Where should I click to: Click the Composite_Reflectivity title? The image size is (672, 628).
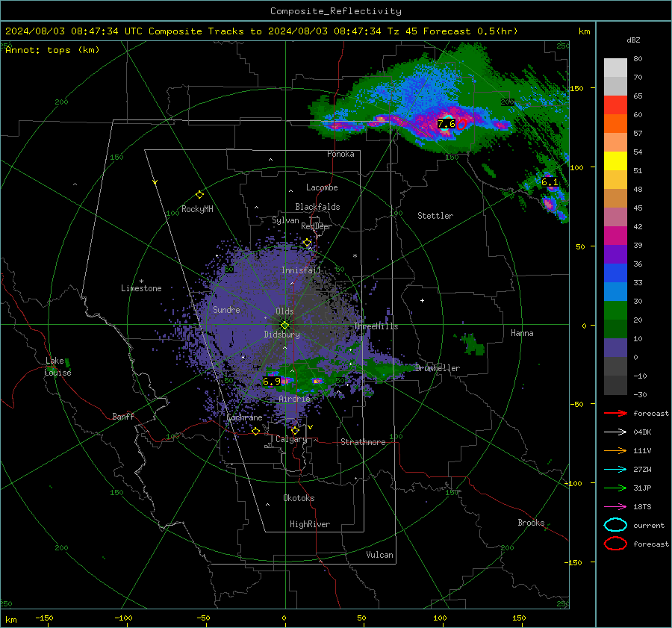tap(336, 11)
